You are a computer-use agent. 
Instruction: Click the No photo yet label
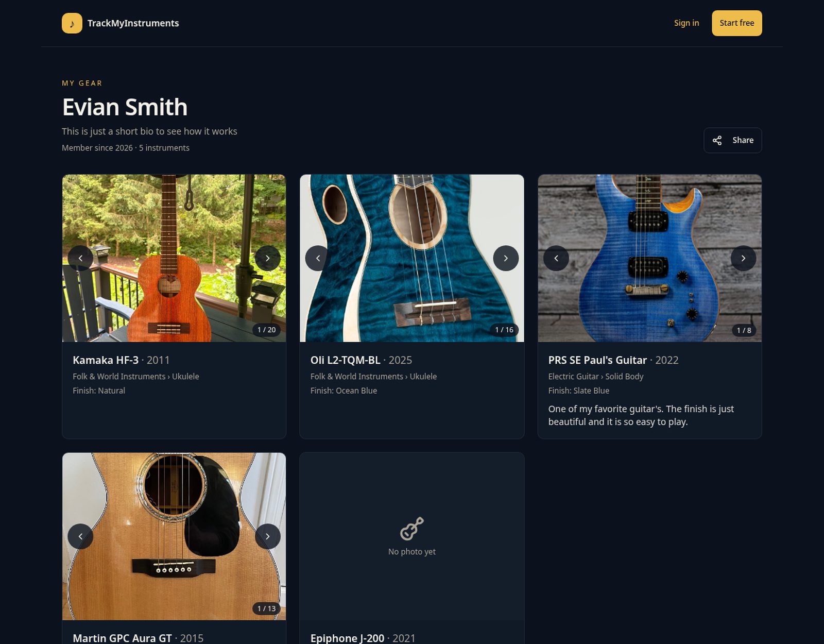pos(412,552)
